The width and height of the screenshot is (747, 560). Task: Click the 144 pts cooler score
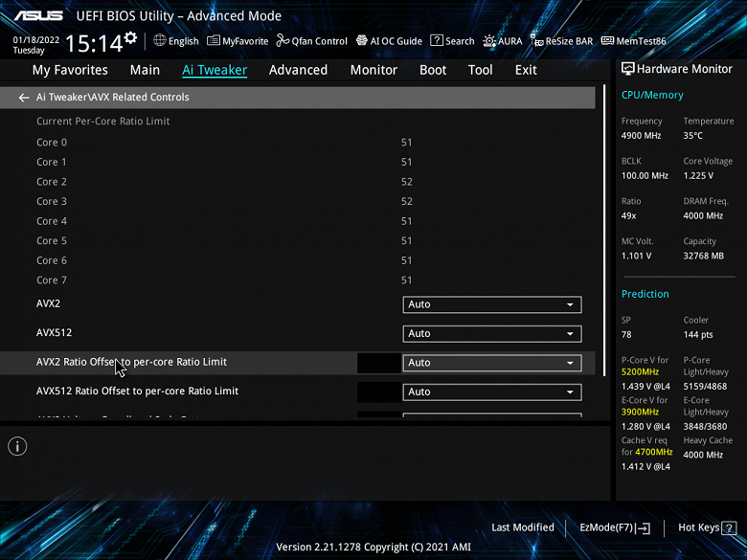click(698, 335)
